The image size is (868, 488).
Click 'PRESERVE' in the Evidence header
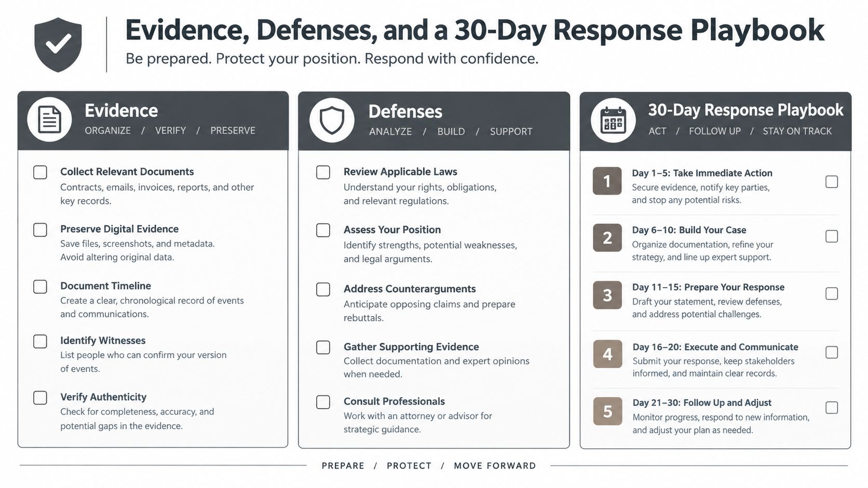(233, 130)
